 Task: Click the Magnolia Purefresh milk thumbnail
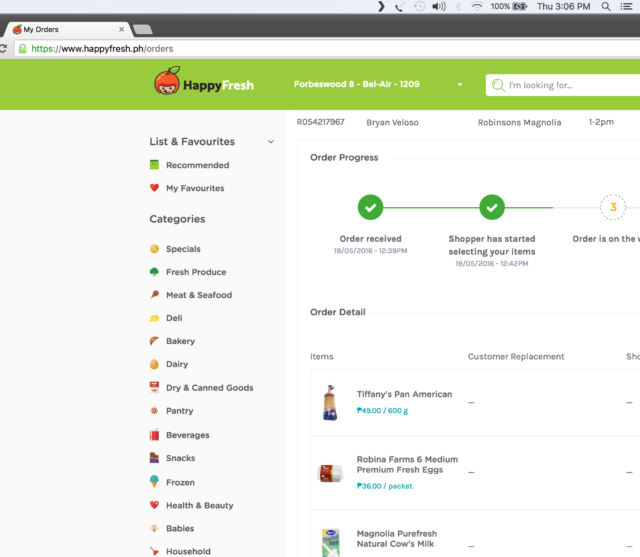pos(330,543)
